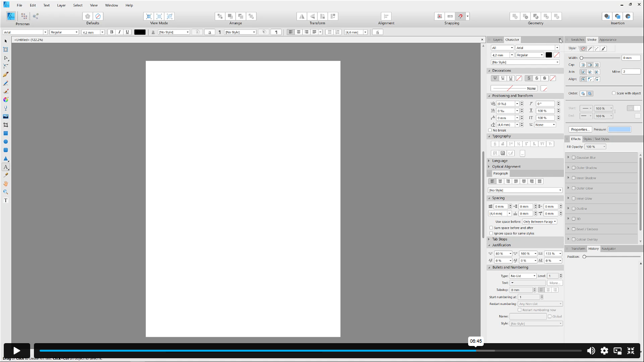The height and width of the screenshot is (362, 644).
Task: Tick the Scale with object checkbox
Action: 614,93
